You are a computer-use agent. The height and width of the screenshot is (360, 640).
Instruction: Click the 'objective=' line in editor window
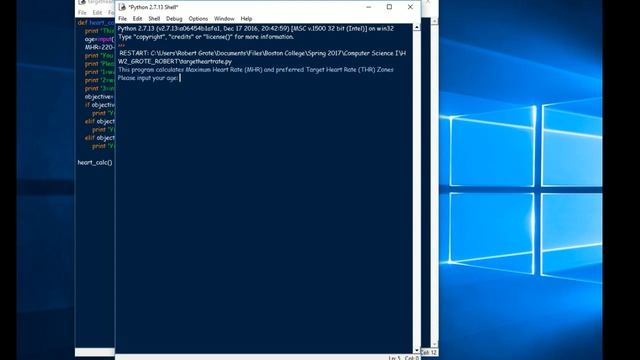pyautogui.click(x=99, y=97)
